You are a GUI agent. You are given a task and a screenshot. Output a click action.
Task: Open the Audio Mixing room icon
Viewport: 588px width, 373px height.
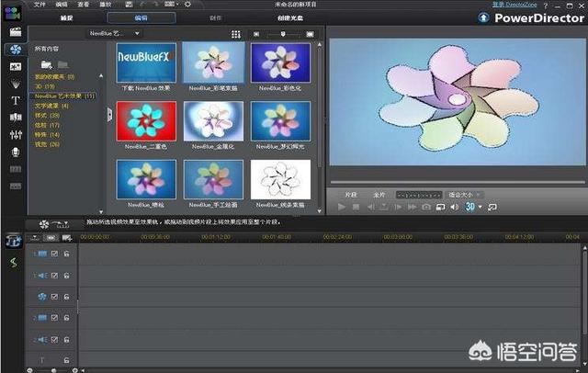(x=16, y=133)
